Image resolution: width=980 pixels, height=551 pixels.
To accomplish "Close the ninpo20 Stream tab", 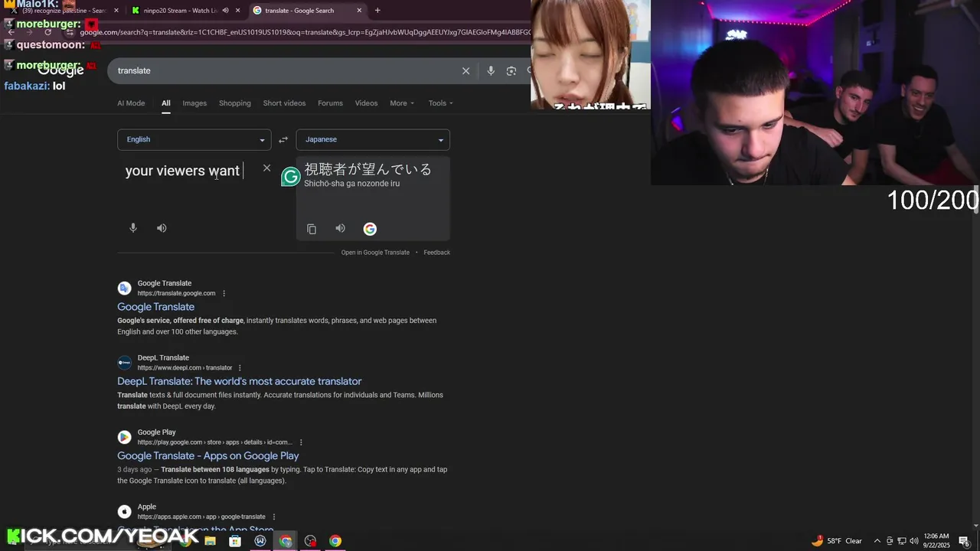I will 237,10.
